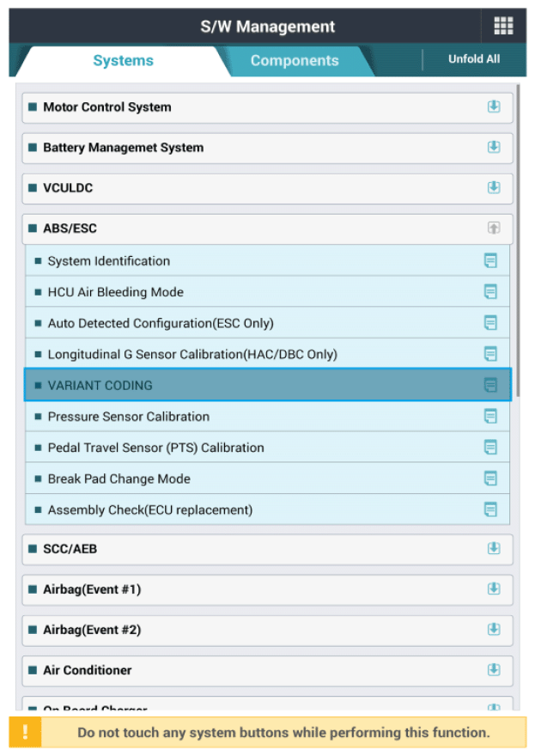Expand the Air Conditioner arrow icon
The height and width of the screenshot is (756, 535).
point(494,670)
